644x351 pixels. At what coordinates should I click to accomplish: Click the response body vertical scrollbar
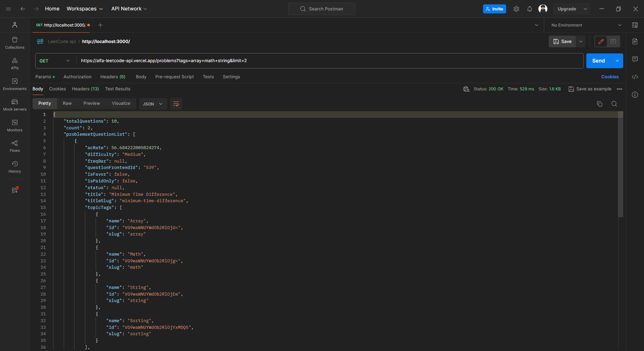(621, 168)
